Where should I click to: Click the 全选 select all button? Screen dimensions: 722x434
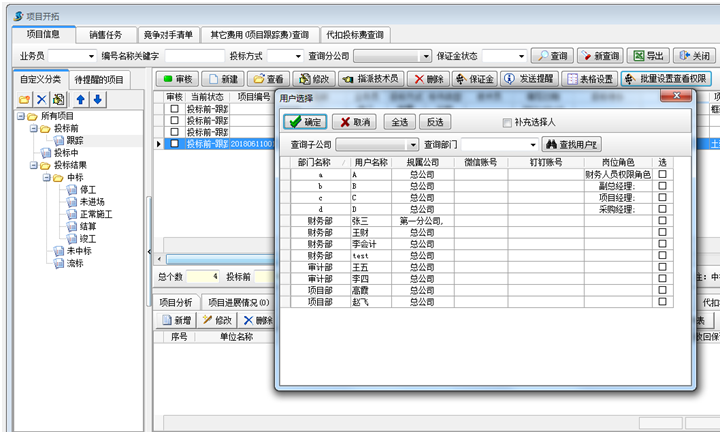(398, 122)
